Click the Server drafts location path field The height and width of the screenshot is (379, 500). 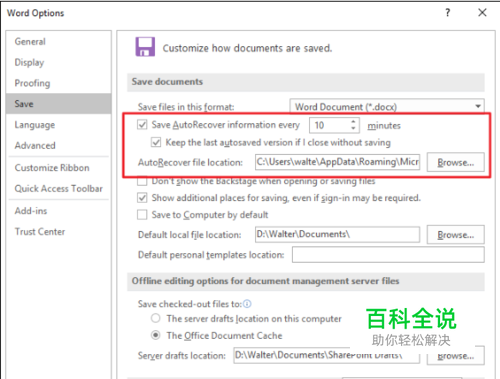pos(326,355)
